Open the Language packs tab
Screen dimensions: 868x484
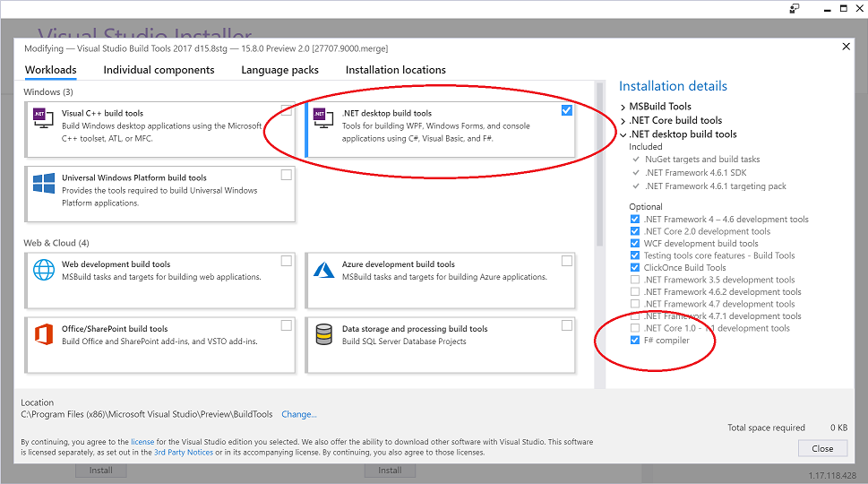tap(280, 70)
